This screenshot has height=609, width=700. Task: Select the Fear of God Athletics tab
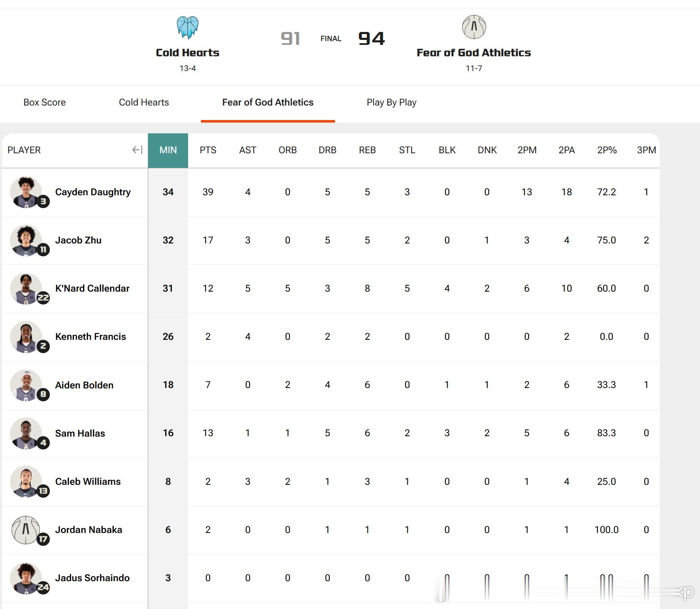tap(268, 102)
